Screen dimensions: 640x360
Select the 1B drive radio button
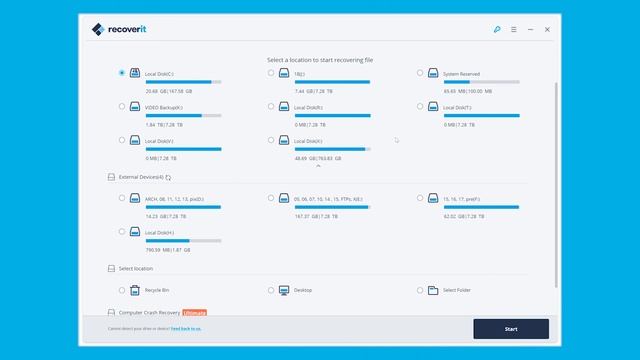pyautogui.click(x=271, y=73)
